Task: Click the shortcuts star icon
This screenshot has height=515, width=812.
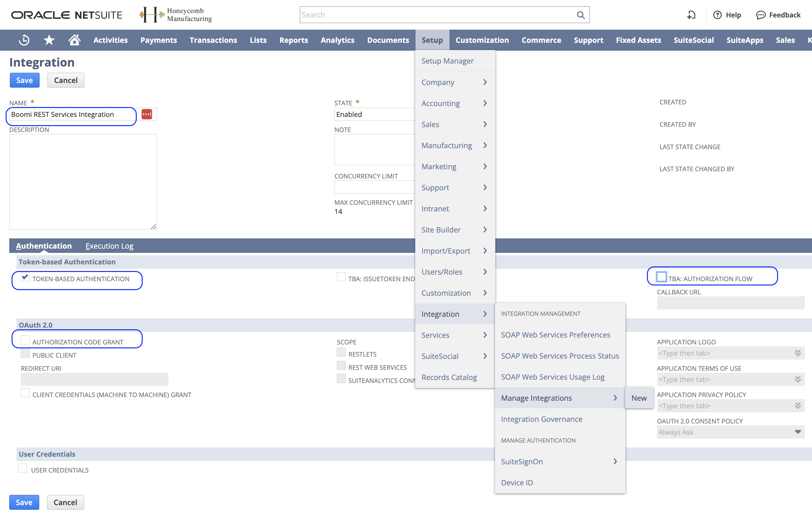Action: tap(49, 40)
